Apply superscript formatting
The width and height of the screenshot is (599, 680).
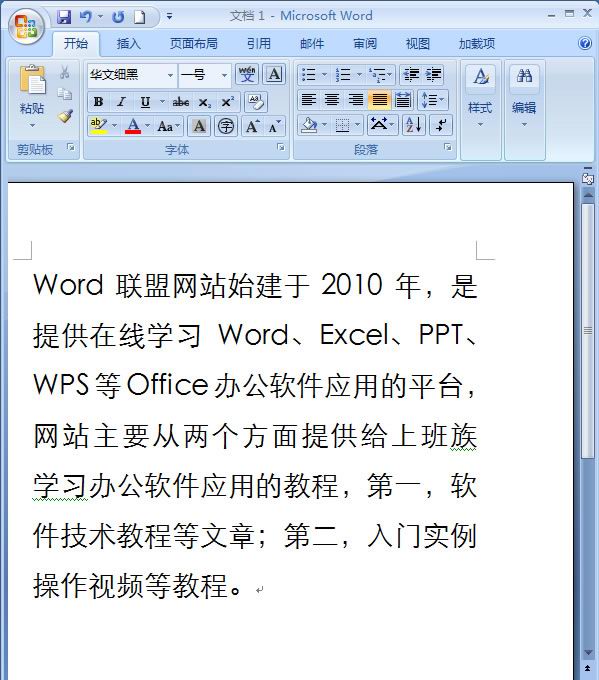[x=227, y=102]
